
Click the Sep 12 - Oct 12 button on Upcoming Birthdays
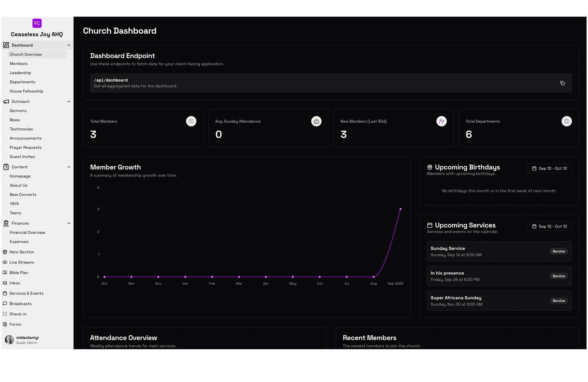(x=549, y=168)
